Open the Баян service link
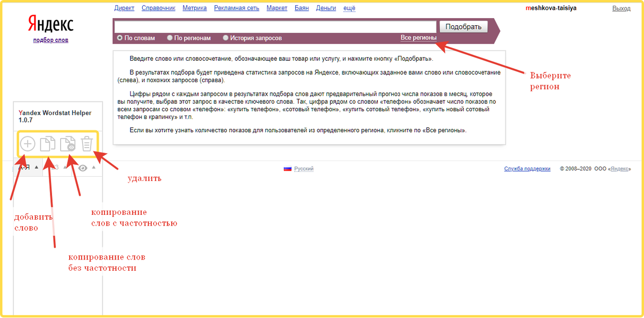 tap(302, 8)
